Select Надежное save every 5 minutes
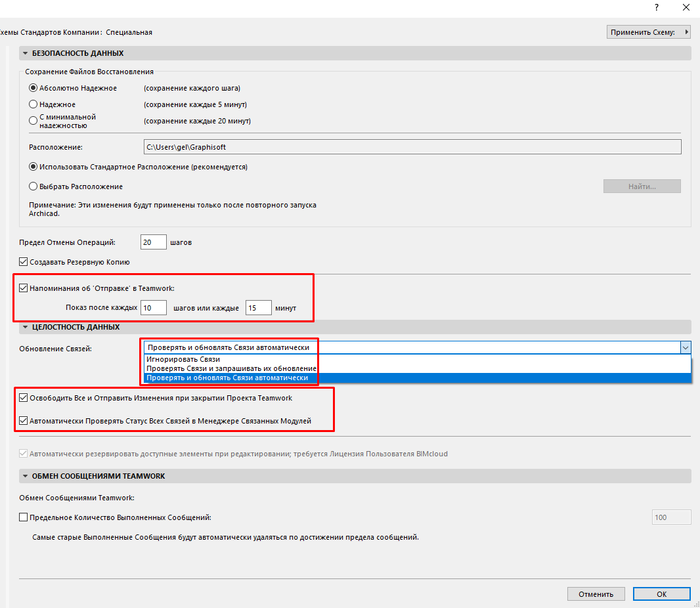This screenshot has height=608, width=700. tap(33, 104)
